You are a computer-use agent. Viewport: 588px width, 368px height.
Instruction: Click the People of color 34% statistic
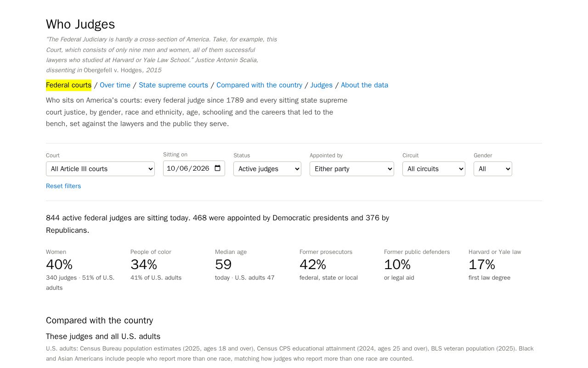pyautogui.click(x=144, y=264)
